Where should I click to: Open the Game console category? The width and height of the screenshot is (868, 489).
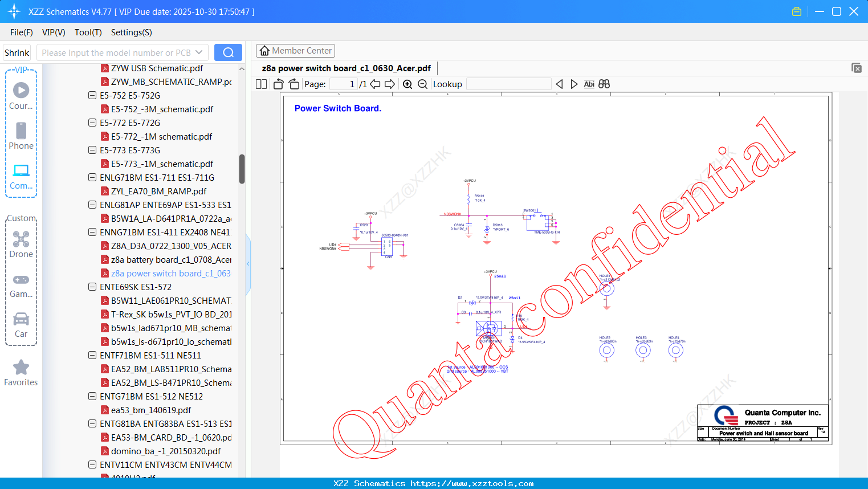point(21,285)
